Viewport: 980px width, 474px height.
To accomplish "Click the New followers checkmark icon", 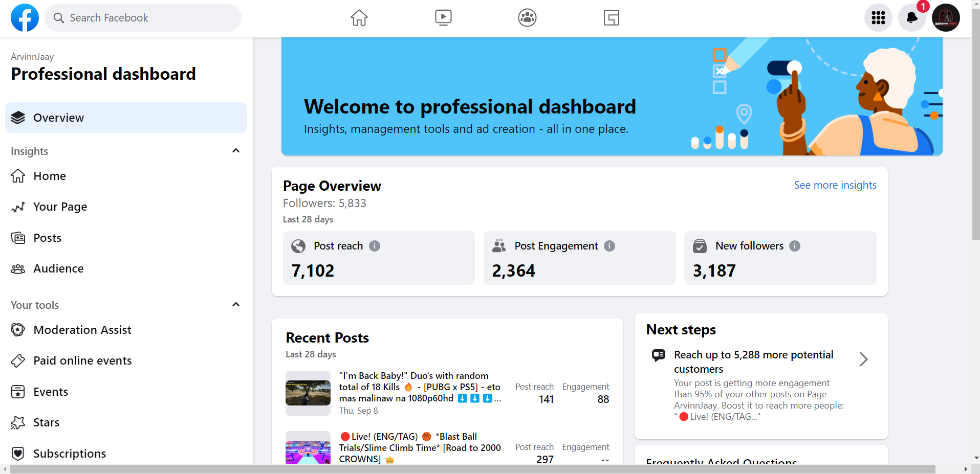I will tap(700, 246).
